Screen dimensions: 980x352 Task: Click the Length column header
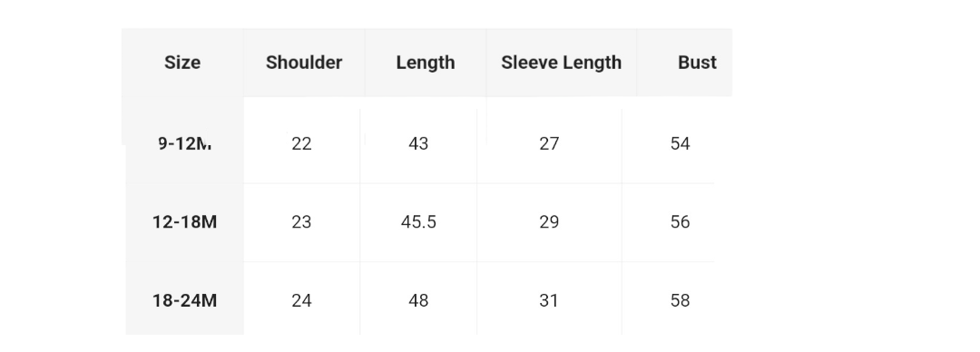coord(426,63)
